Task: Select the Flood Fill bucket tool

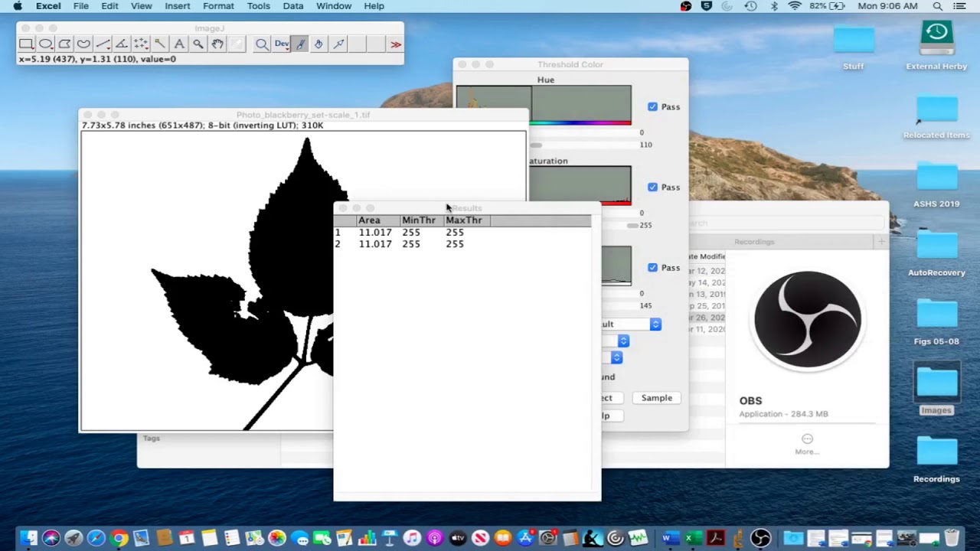Action: (319, 44)
